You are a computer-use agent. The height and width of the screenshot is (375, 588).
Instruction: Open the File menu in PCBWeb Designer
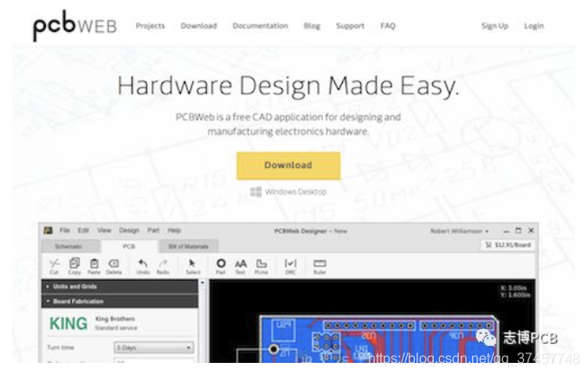tap(64, 230)
